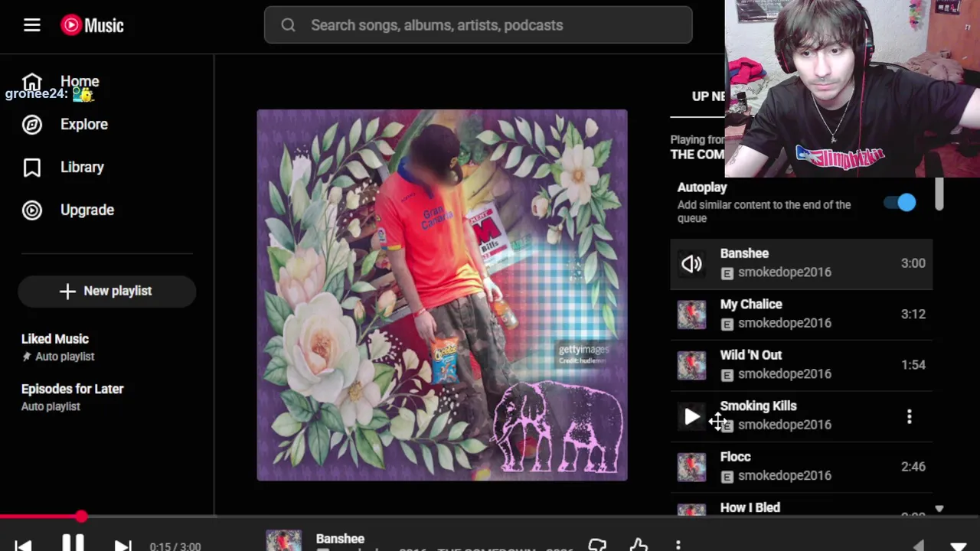Screen dimensions: 980x551
Task: Create a new playlist
Action: [x=107, y=291]
